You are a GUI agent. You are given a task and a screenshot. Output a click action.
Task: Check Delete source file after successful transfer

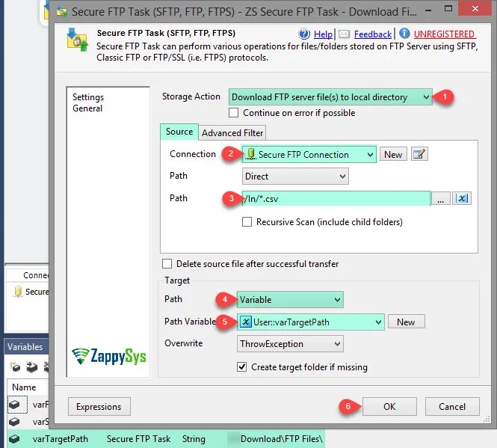(x=167, y=264)
